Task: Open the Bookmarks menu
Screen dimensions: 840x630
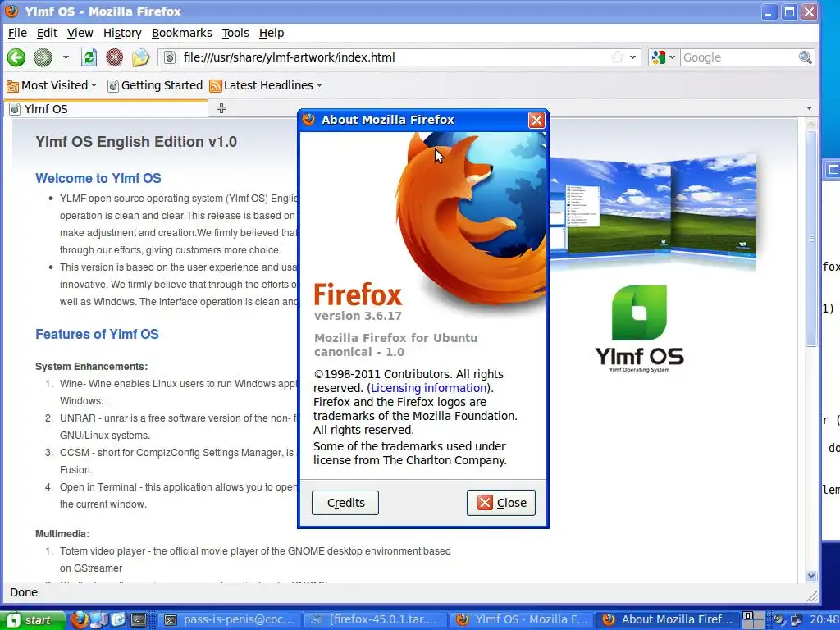Action: (181, 33)
